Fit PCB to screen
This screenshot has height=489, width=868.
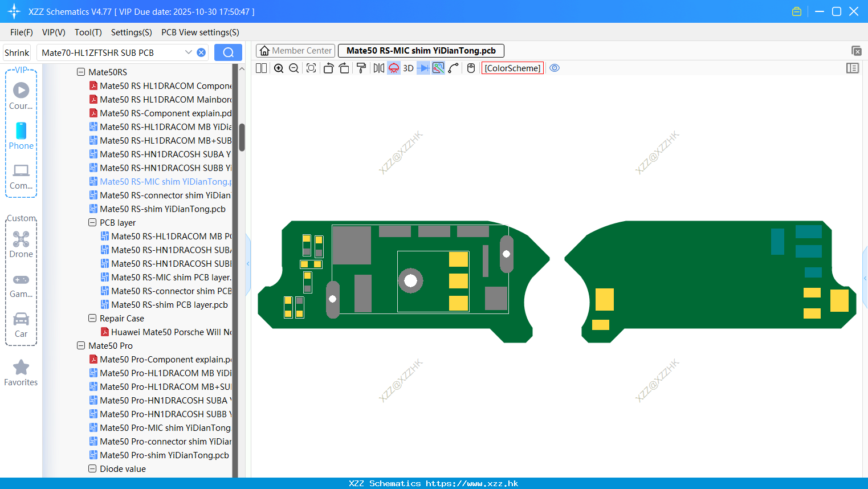pos(311,68)
